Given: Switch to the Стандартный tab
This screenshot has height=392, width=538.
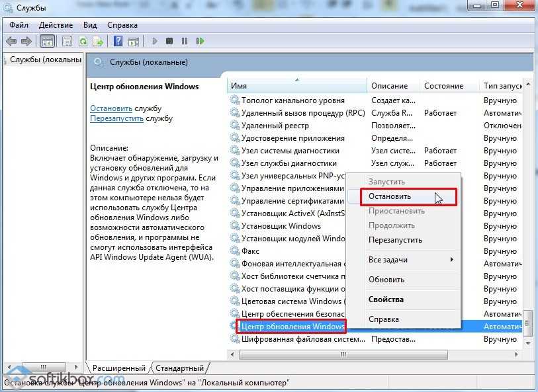Looking at the screenshot, I should pyautogui.click(x=179, y=368).
